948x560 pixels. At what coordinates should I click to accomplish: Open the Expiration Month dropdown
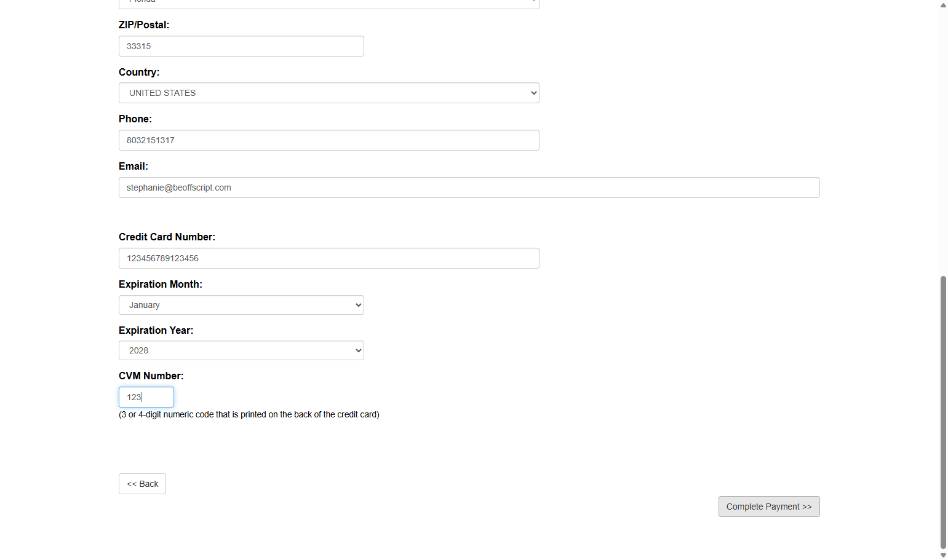pyautogui.click(x=241, y=305)
